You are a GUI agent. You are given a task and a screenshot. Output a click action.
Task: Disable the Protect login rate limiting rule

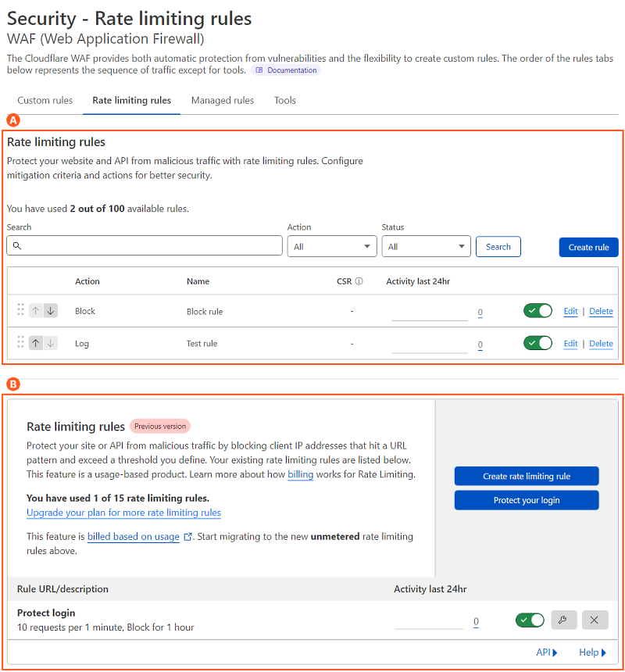pos(530,620)
